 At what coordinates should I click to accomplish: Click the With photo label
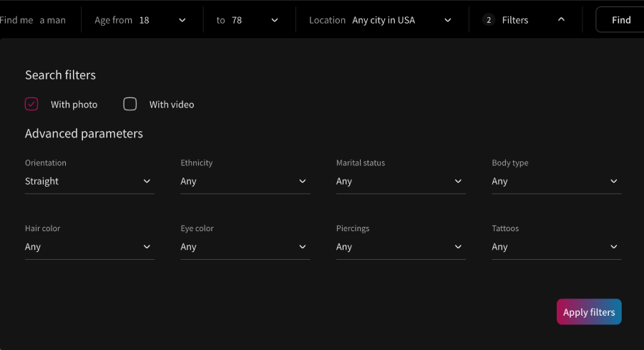[x=74, y=104]
